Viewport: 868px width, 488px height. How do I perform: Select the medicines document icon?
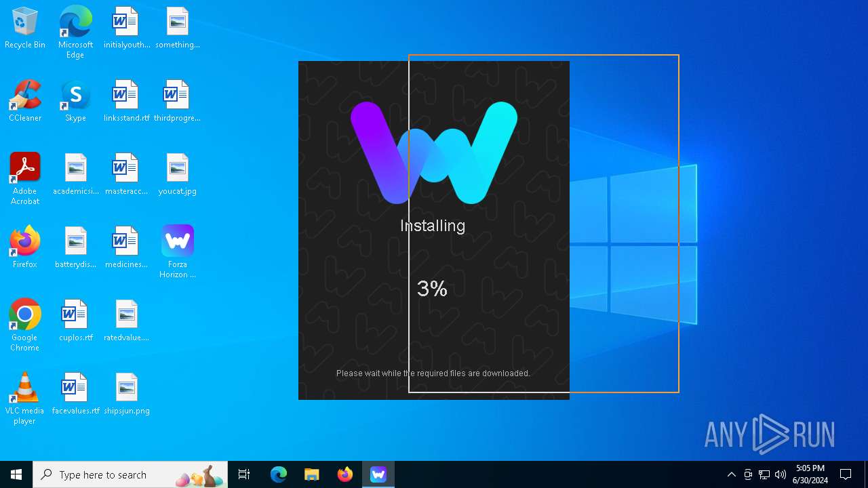pyautogui.click(x=127, y=247)
